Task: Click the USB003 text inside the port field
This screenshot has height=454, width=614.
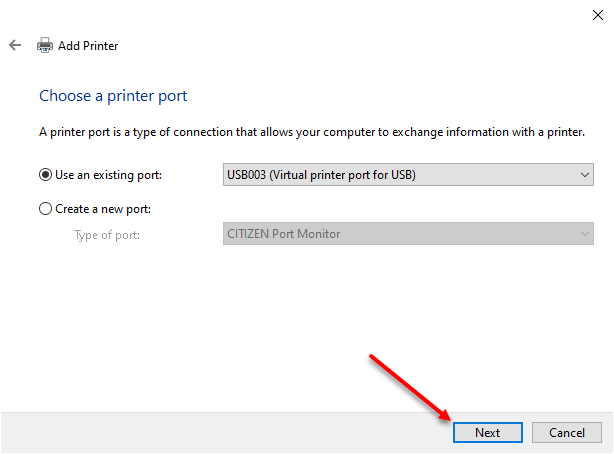Action: coord(246,175)
